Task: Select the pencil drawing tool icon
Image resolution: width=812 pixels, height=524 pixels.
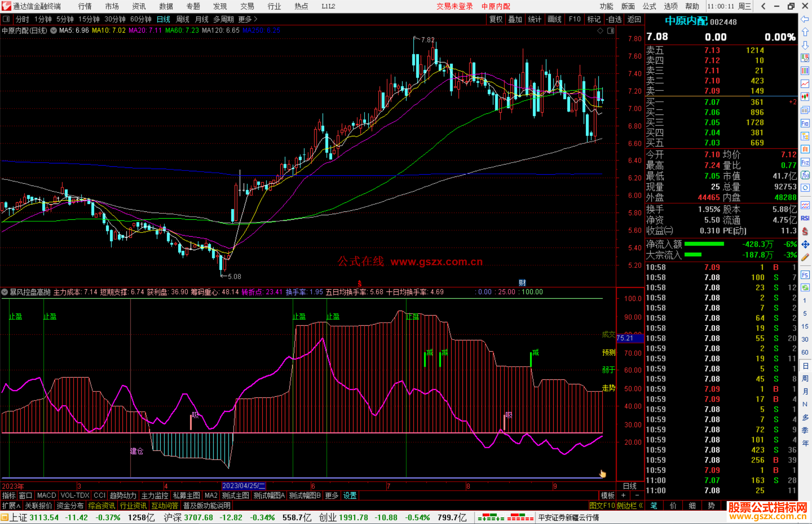Action: tap(805, 257)
